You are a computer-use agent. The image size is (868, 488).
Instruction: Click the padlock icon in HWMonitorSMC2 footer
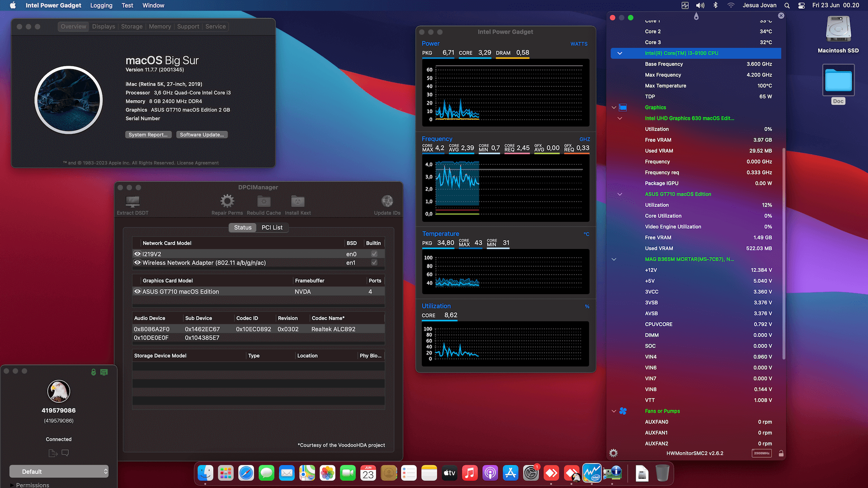[781, 453]
